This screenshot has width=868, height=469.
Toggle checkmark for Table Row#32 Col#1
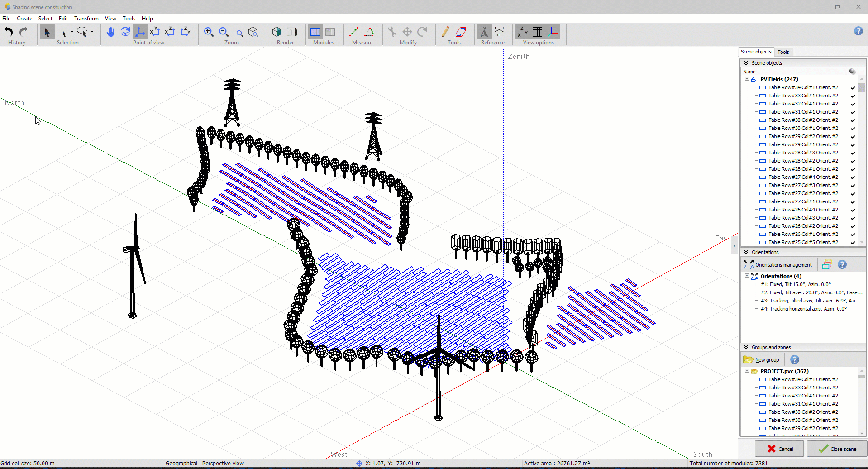pos(853,104)
